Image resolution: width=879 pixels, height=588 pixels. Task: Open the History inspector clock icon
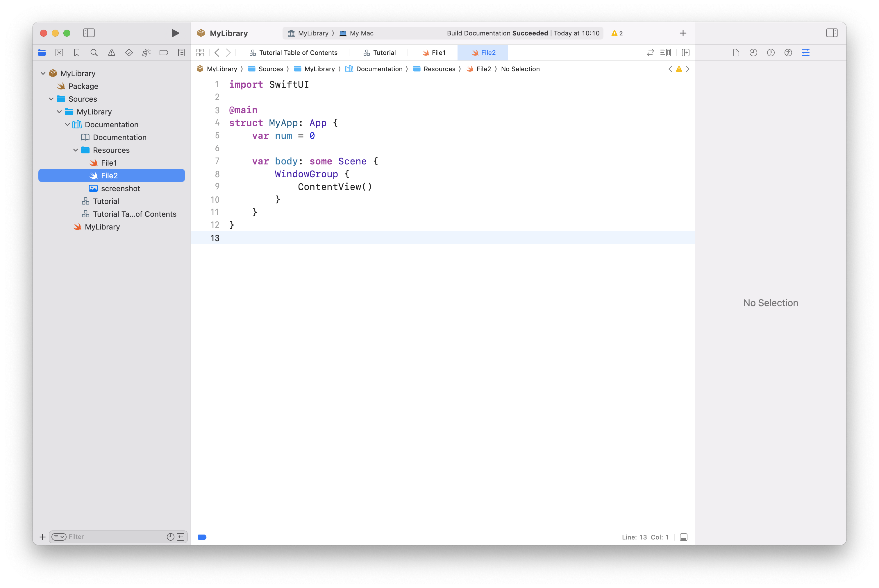[753, 53]
